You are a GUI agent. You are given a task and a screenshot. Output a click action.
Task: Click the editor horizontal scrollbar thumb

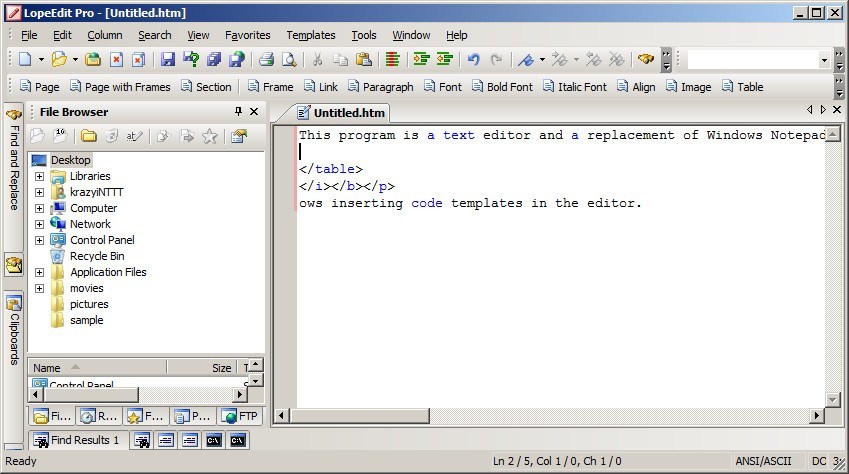coord(360,416)
